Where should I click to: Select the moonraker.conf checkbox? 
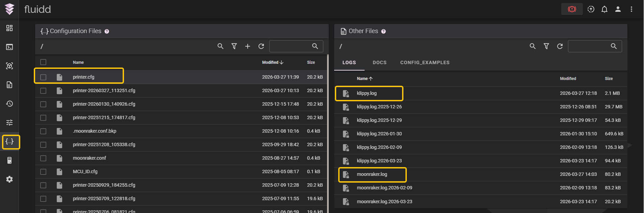[x=43, y=158]
